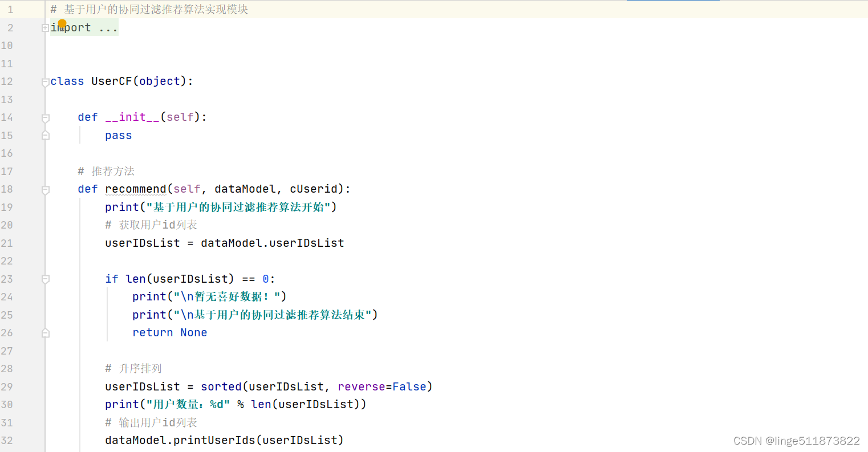Click 'return None' statement
The height and width of the screenshot is (452, 868).
170,333
